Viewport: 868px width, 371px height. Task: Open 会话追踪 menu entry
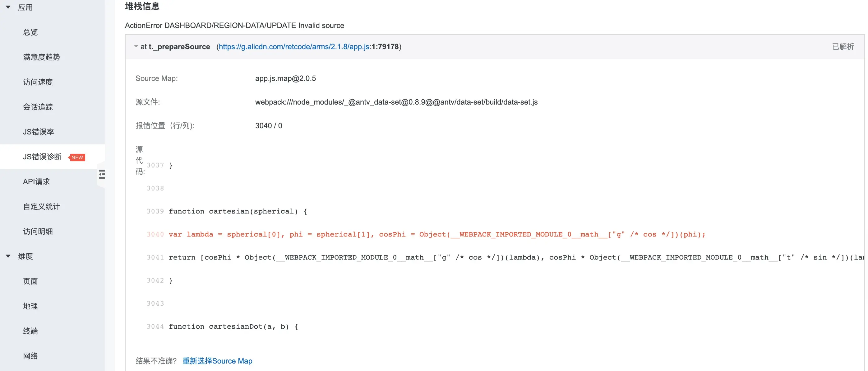tap(38, 107)
